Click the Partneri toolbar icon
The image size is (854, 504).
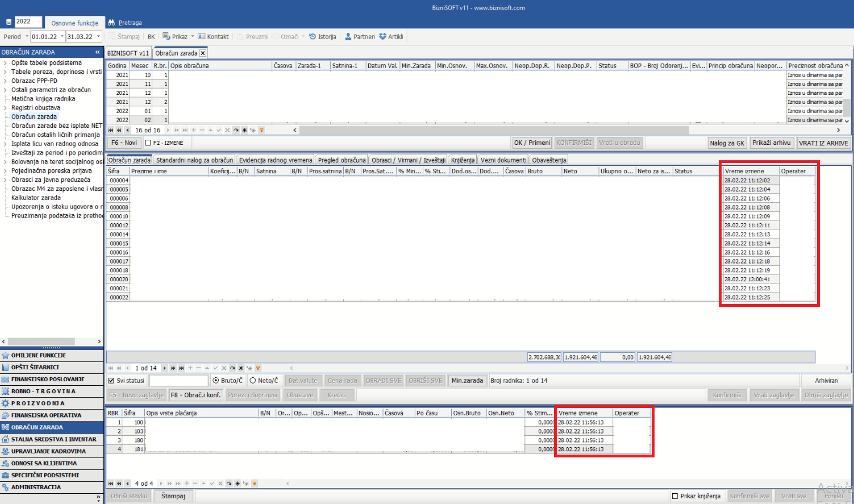tap(348, 36)
